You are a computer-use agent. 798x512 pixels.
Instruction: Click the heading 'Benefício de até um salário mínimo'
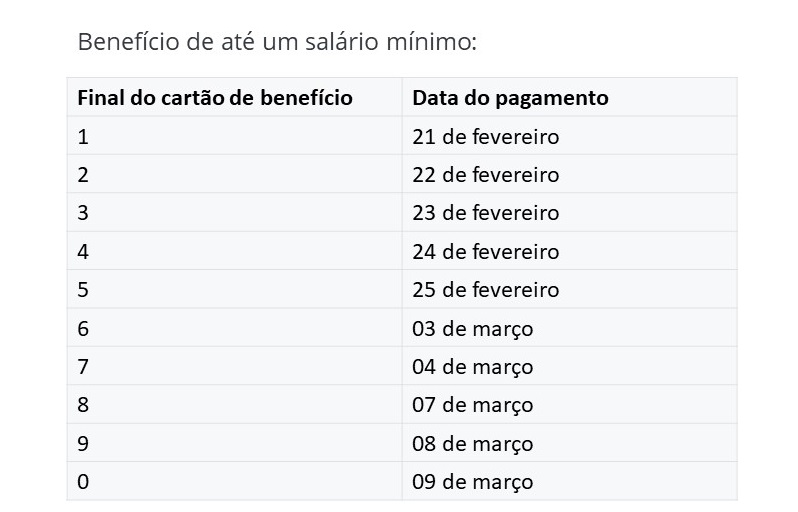coord(277,43)
